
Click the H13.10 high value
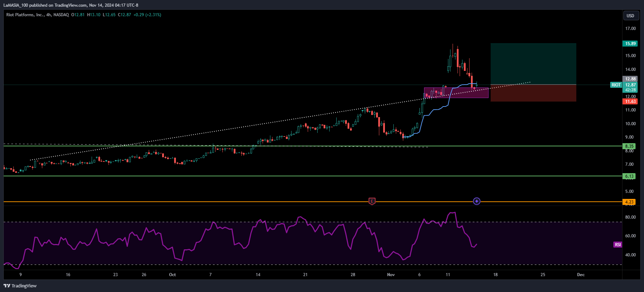click(x=94, y=15)
